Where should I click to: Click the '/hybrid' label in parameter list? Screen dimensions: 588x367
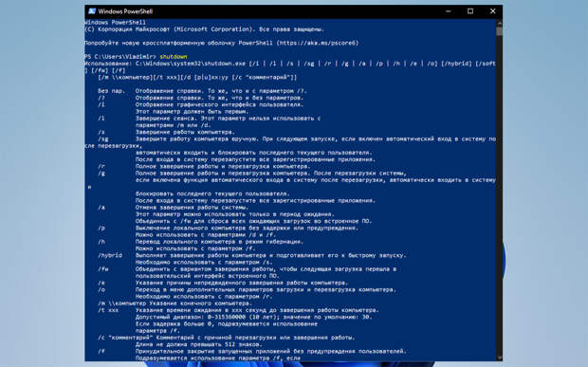(110, 255)
